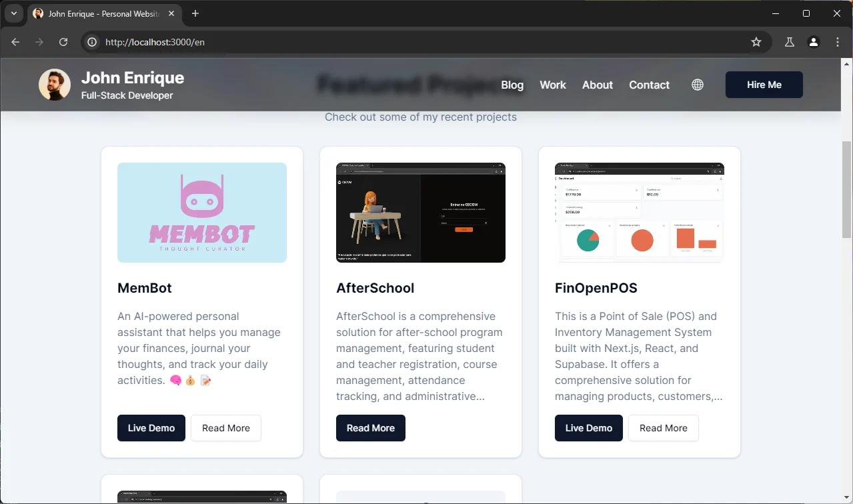Open the Work nav link
Viewport: 853px width, 504px height.
coord(553,85)
